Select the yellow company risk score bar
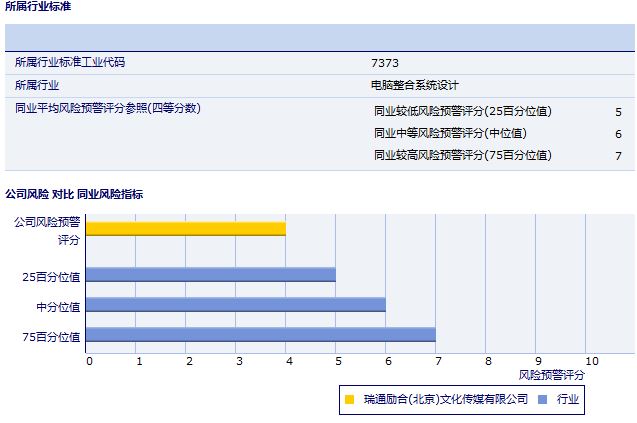The height and width of the screenshot is (423, 637). point(186,229)
